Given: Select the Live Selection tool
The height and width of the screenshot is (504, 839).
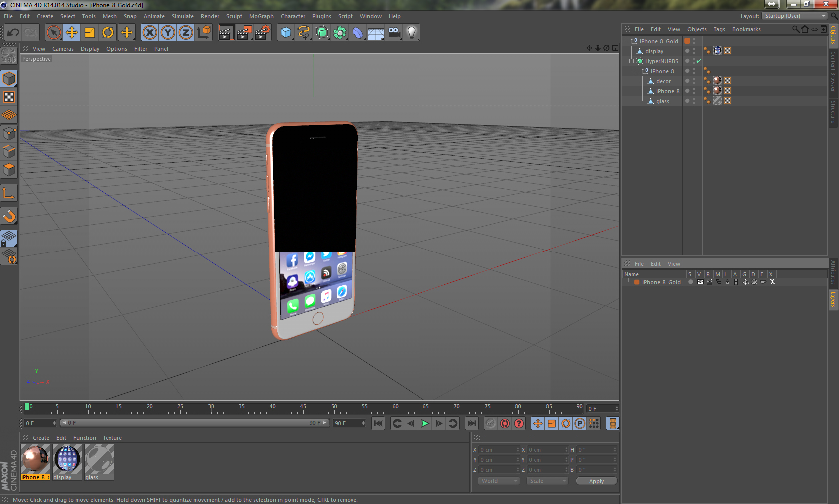Looking at the screenshot, I should click(x=53, y=33).
